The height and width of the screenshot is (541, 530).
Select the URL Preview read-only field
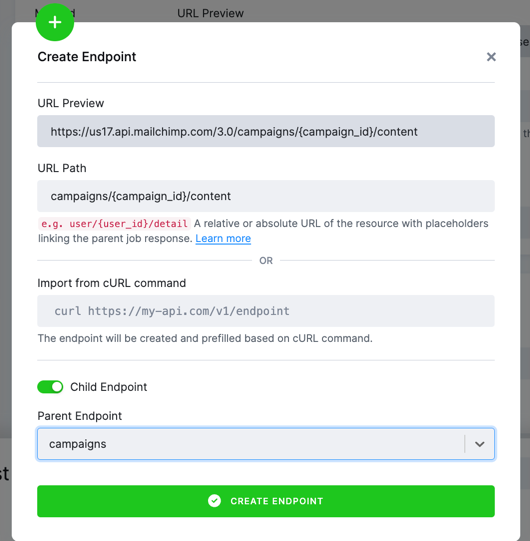(266, 131)
